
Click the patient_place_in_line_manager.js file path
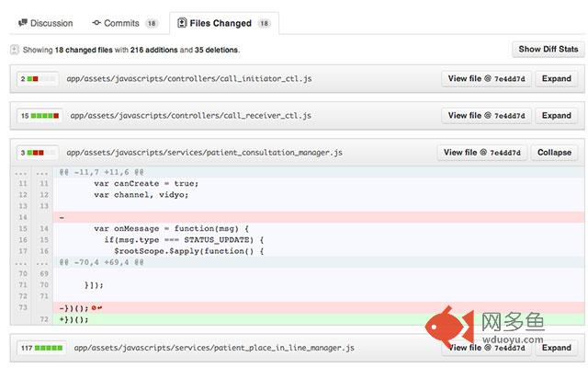214,348
